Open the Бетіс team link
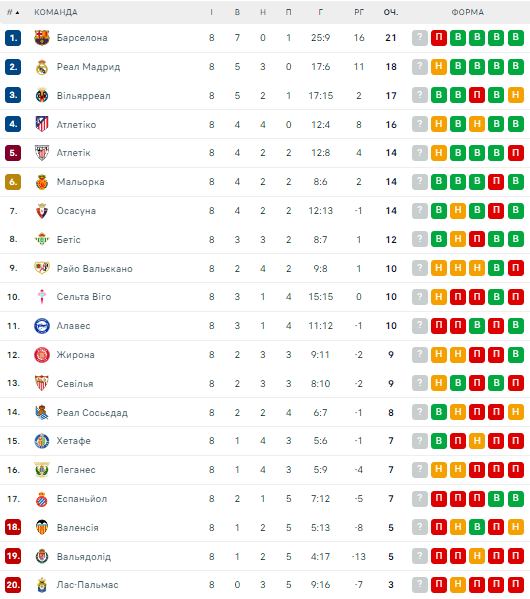 tap(69, 240)
